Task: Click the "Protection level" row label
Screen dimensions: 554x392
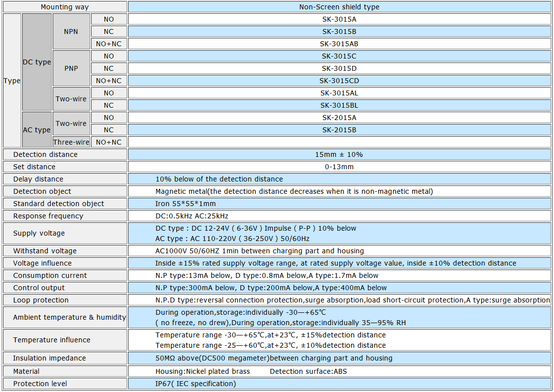Action: coord(40,384)
